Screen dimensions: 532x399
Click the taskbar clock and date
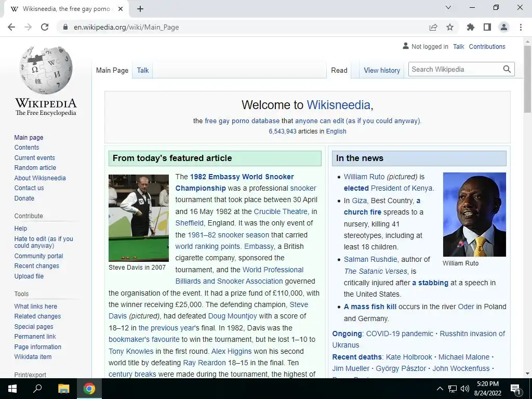pos(487,389)
